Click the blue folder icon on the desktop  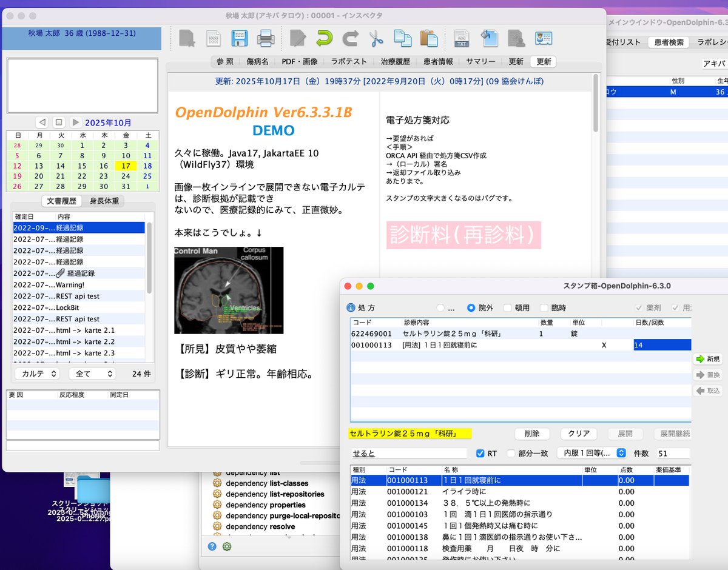click(94, 489)
